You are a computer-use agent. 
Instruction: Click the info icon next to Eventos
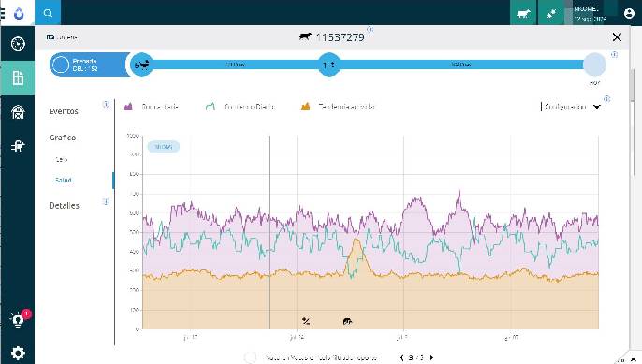(106, 105)
